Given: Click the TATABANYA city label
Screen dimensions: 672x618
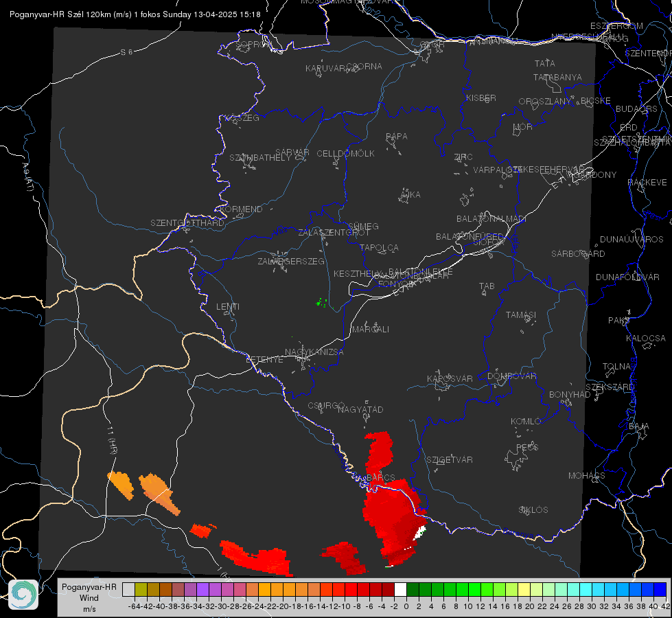Looking at the screenshot, I should (557, 77).
